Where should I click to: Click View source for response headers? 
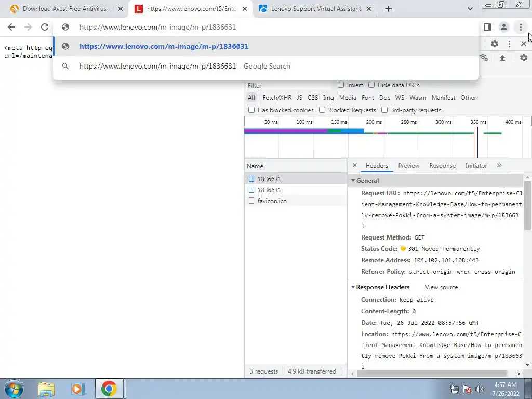442,287
